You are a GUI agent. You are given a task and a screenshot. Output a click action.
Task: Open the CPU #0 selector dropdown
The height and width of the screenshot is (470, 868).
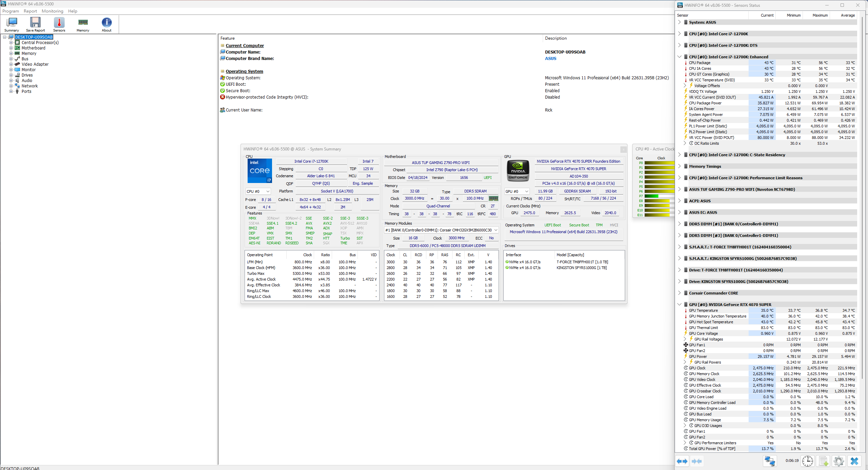pos(258,191)
